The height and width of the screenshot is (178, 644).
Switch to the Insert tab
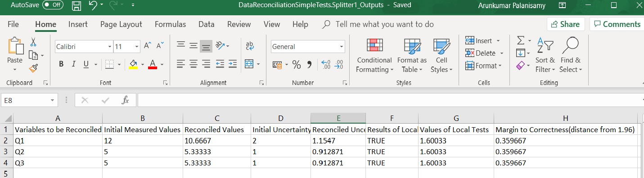pos(78,24)
